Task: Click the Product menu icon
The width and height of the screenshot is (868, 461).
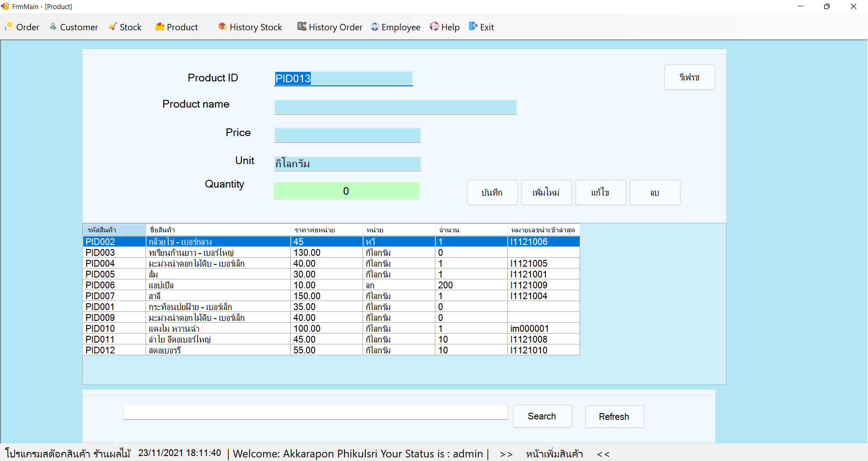Action: [160, 27]
